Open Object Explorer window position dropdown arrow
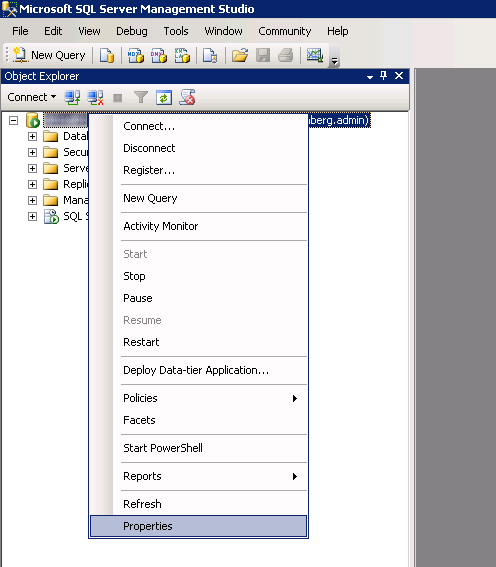The image size is (496, 567). coord(369,77)
